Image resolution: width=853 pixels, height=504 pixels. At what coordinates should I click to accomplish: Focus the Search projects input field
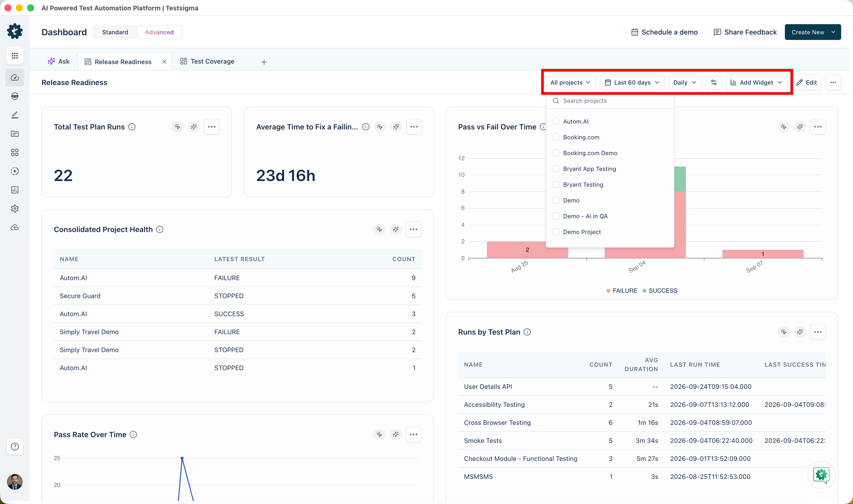(x=610, y=101)
